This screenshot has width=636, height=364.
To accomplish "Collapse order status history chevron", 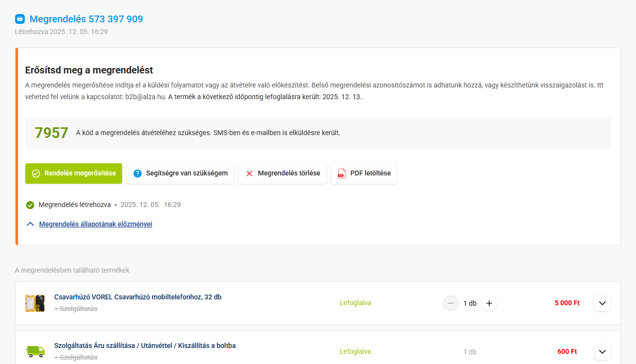I will (x=31, y=224).
